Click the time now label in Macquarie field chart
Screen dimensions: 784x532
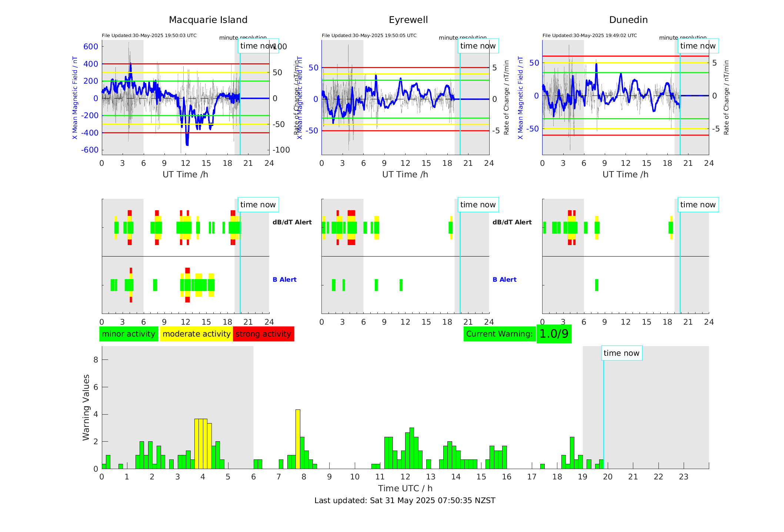pyautogui.click(x=258, y=46)
